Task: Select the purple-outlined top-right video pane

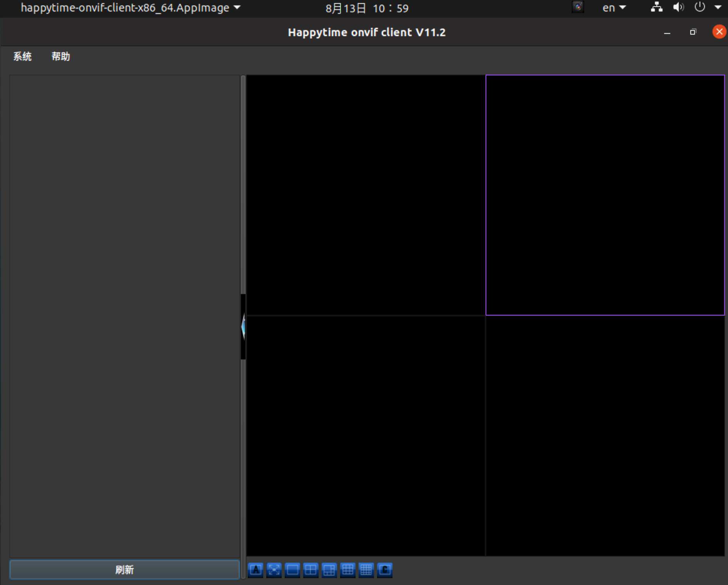Action: (605, 195)
